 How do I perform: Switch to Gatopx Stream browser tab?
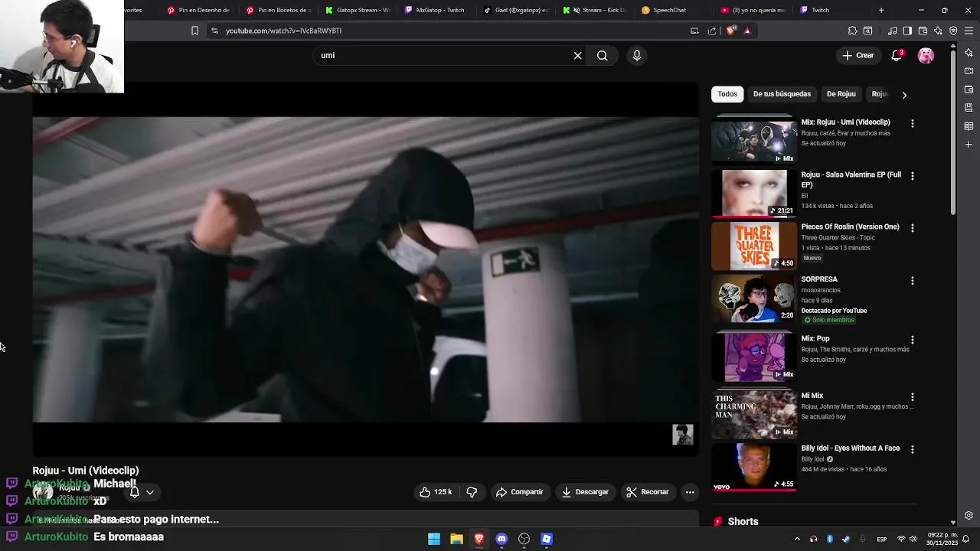(358, 10)
